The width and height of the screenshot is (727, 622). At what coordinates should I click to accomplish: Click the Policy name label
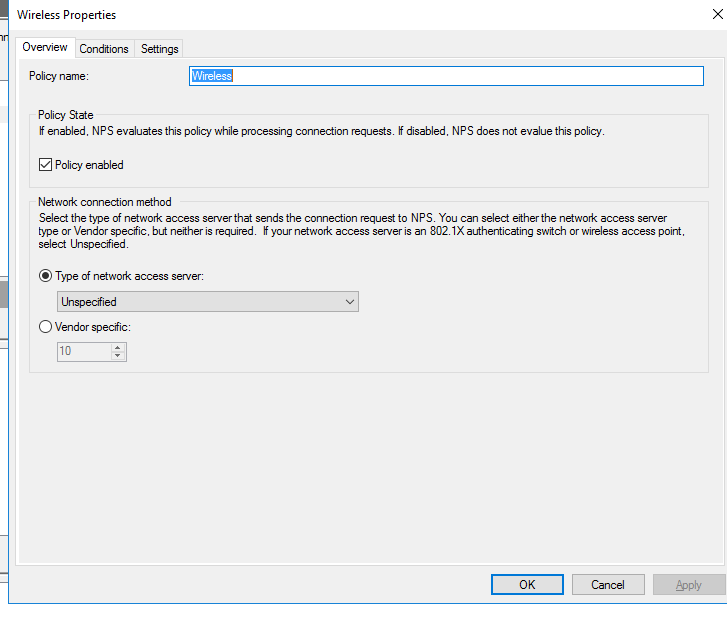pyautogui.click(x=59, y=76)
